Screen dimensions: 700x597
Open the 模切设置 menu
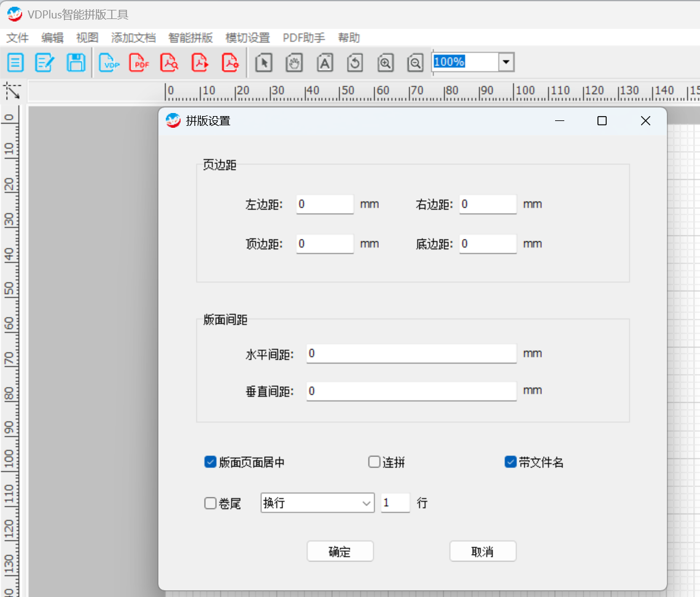point(248,38)
